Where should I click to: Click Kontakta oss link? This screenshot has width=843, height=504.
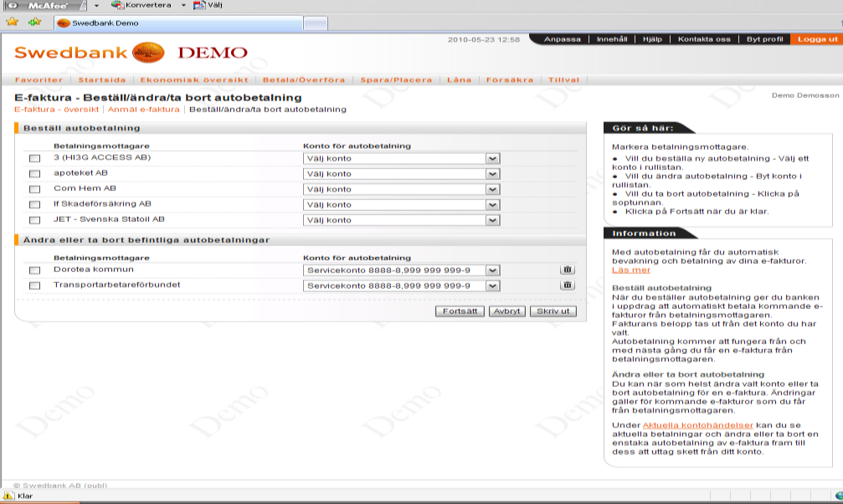coord(704,39)
